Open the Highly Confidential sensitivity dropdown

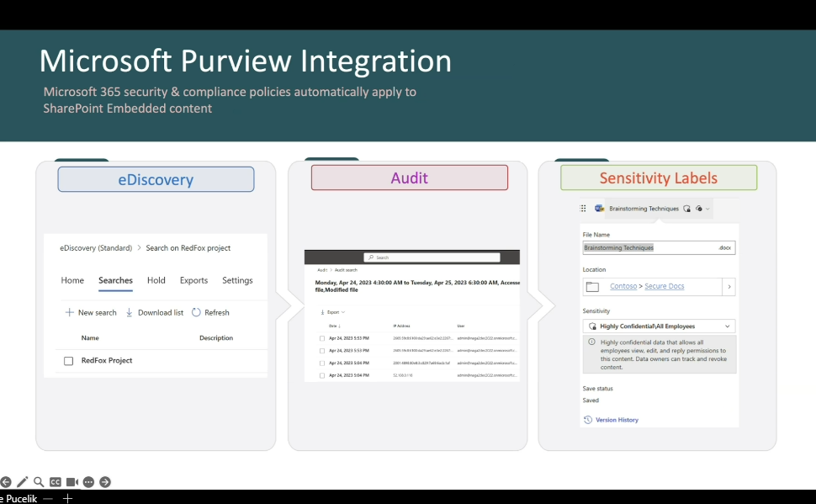point(659,326)
